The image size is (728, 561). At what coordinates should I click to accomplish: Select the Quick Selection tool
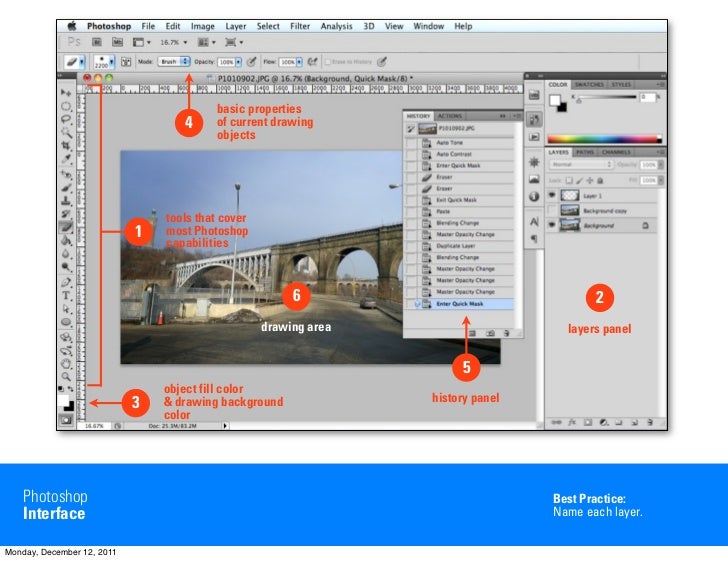pos(66,133)
